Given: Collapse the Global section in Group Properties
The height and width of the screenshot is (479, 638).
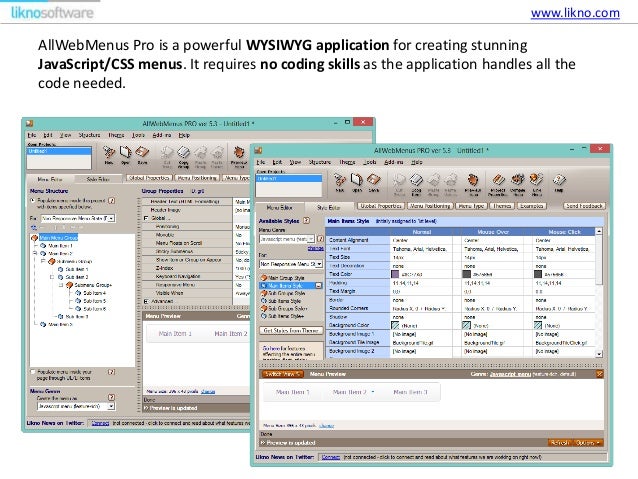Looking at the screenshot, I should [146, 218].
